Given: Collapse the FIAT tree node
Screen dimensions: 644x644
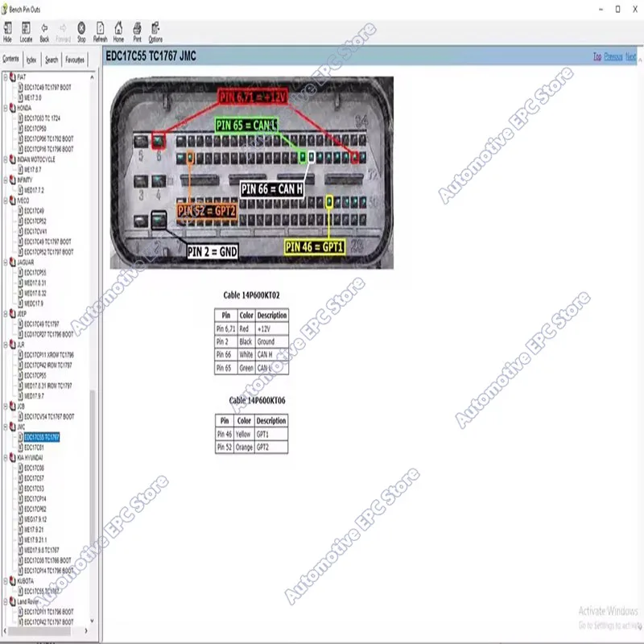Looking at the screenshot, I should [x=6, y=76].
